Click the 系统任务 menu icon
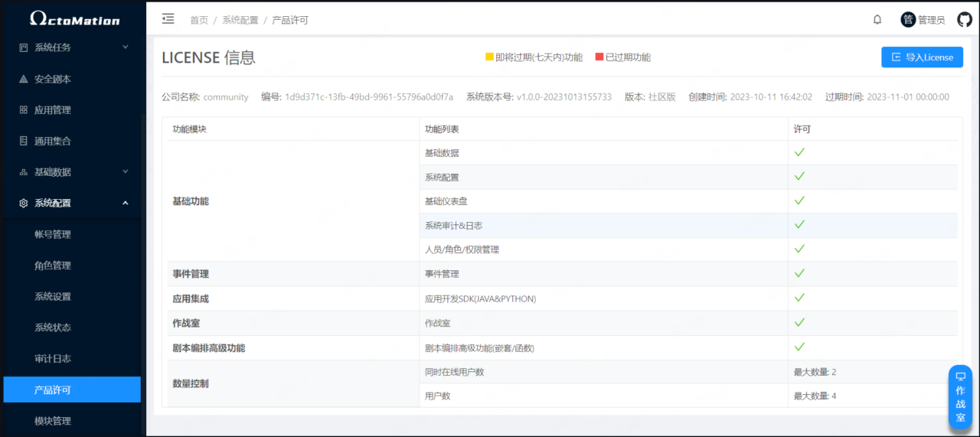Image resolution: width=980 pixels, height=437 pixels. pos(23,47)
